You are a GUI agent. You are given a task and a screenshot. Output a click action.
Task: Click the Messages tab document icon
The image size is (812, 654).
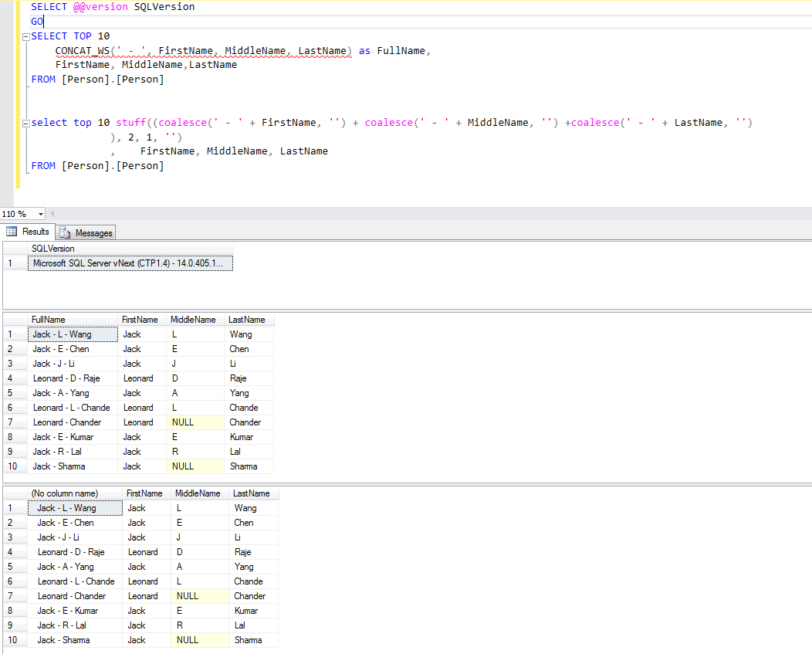pyautogui.click(x=66, y=232)
